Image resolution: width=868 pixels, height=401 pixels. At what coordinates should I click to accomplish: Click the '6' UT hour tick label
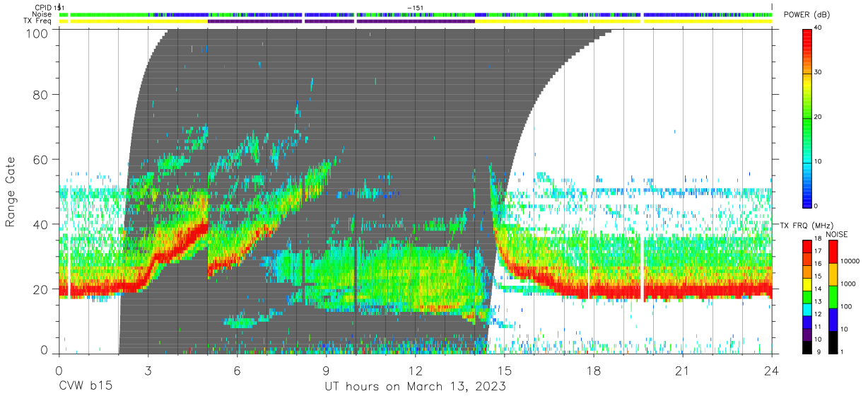coord(237,371)
